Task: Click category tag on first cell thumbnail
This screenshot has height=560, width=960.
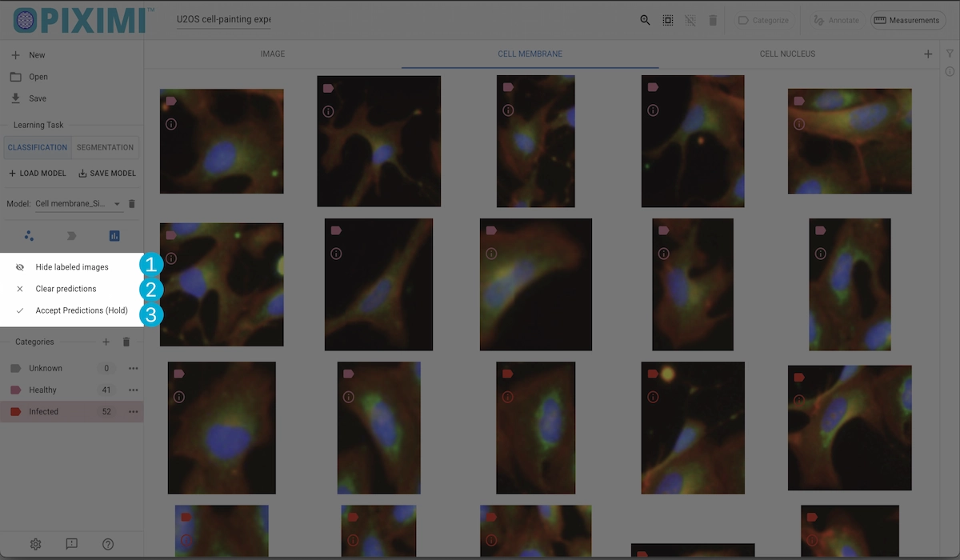Action: (170, 101)
